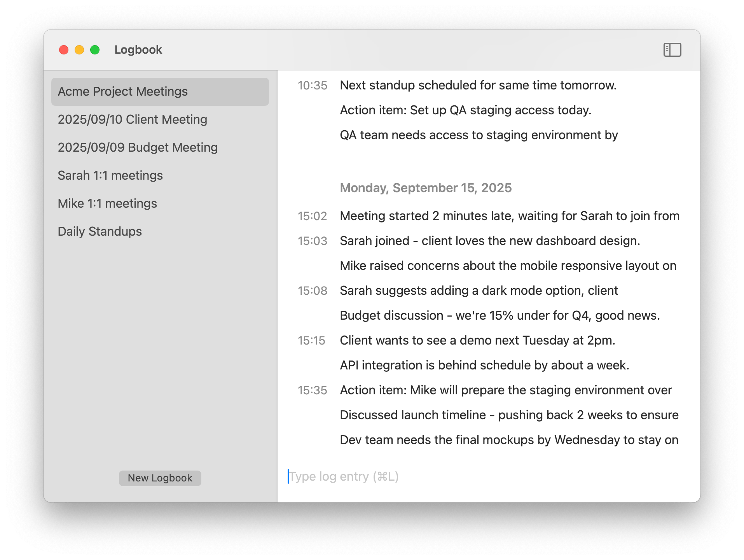
Task: Select Mike 1:1 meetings in sidebar
Action: 160,203
